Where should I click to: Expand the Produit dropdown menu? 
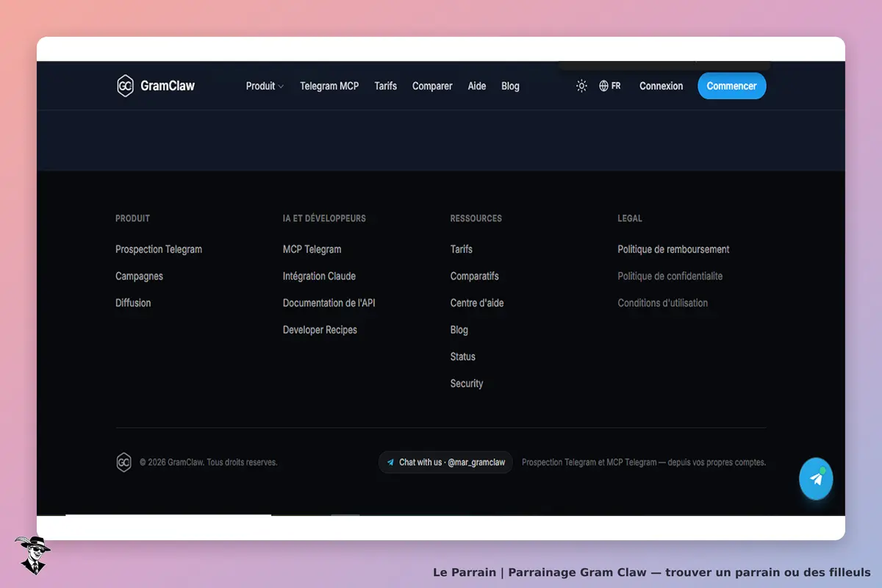pos(265,86)
